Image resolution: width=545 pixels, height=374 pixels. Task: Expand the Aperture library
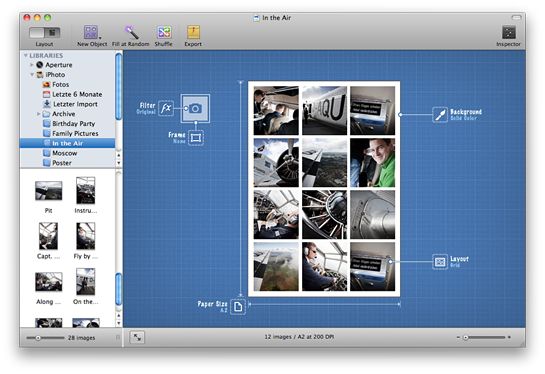point(32,65)
